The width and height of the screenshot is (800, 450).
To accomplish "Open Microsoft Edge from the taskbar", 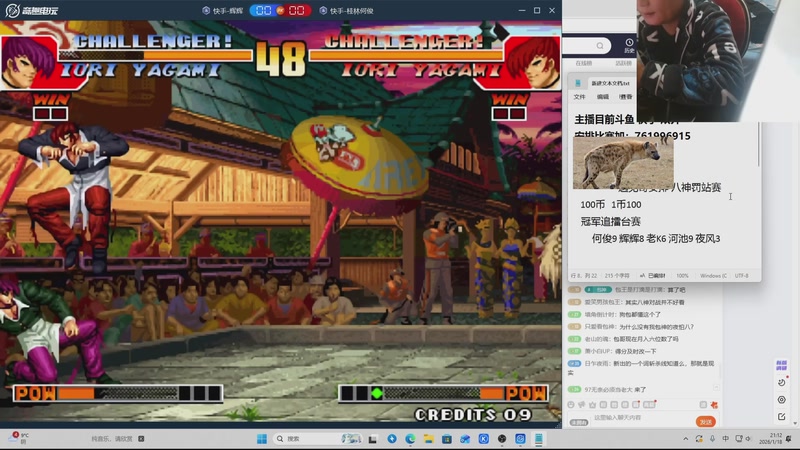I will 410,439.
